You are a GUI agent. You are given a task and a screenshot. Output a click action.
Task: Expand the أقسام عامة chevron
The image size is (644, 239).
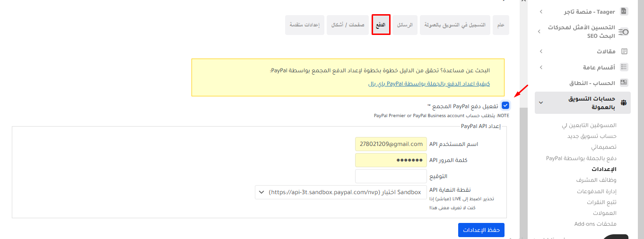[x=541, y=67]
